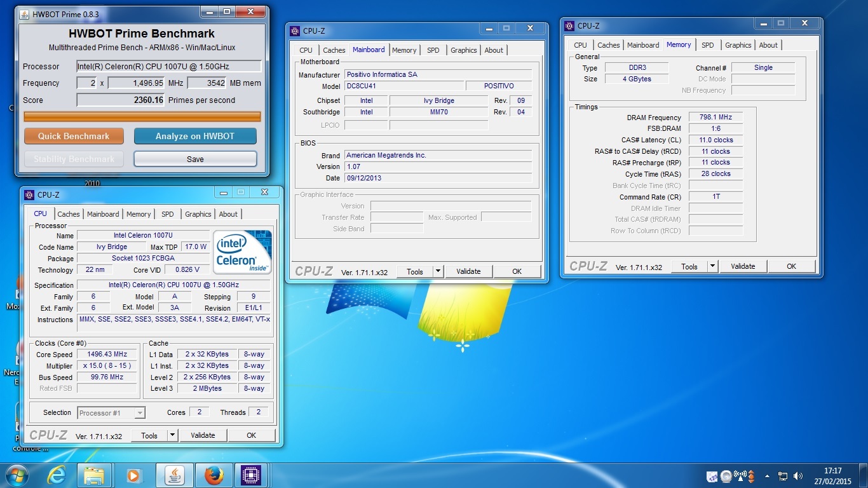Click the CPU-Z Memory window title icon
This screenshot has width=868, height=488.
pyautogui.click(x=569, y=26)
